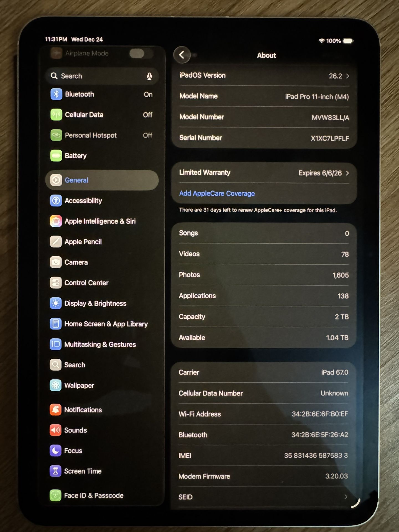Open SEID details chevron
This screenshot has height=532, width=399.
point(346,497)
